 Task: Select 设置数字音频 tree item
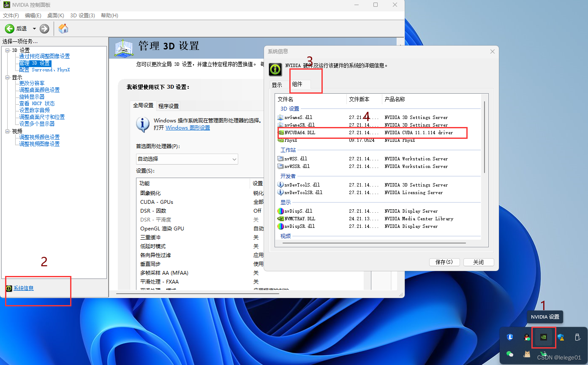(x=34, y=111)
